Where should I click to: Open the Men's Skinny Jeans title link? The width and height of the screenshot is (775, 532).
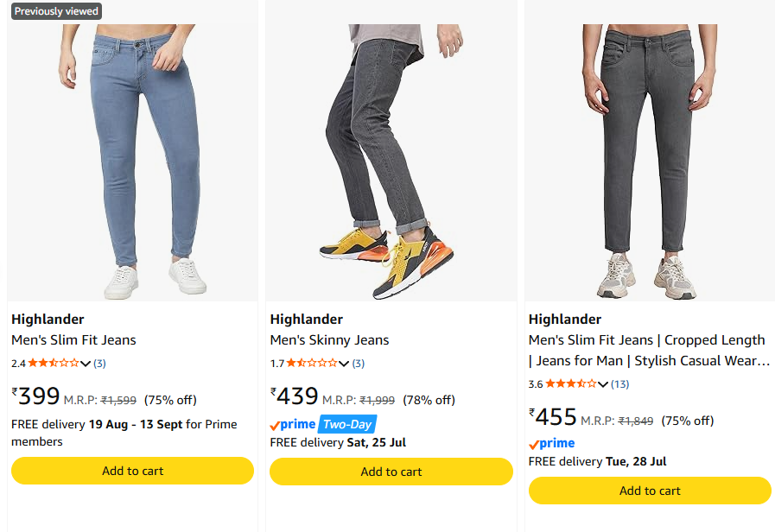[330, 340]
